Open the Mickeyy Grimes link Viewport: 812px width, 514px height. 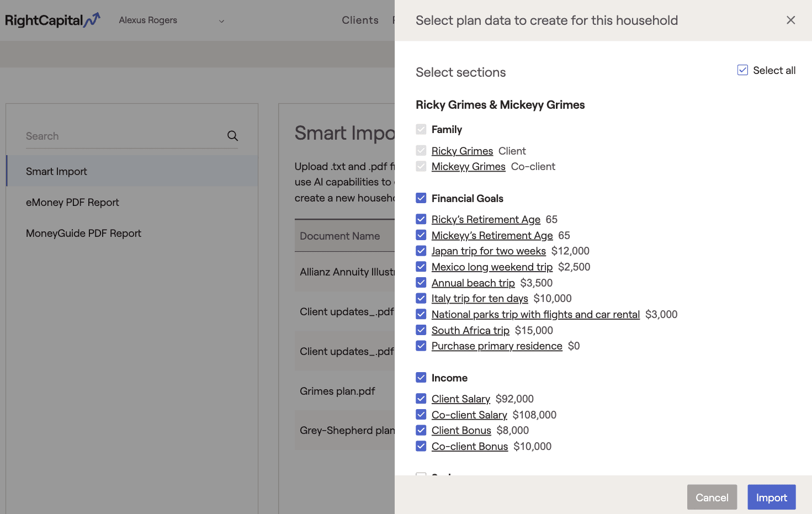coord(468,167)
